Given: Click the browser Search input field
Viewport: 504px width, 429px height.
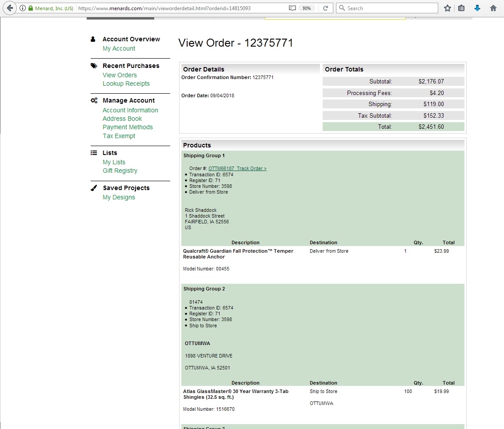Looking at the screenshot, I should click(x=387, y=8).
